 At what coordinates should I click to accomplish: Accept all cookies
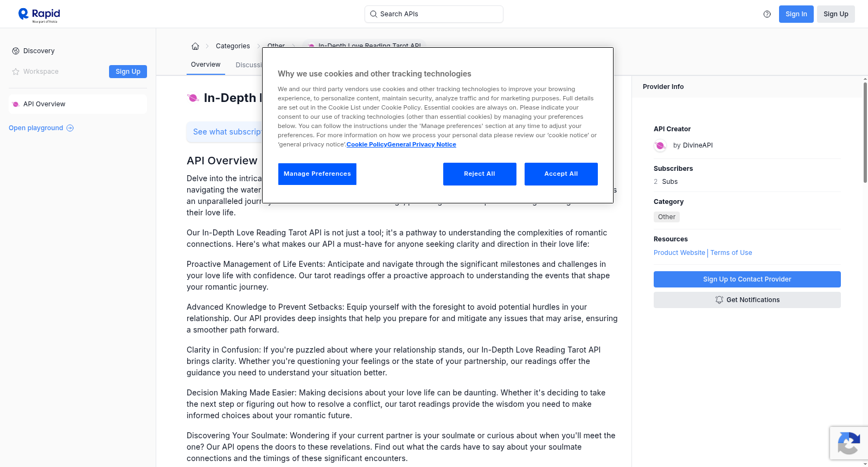click(x=561, y=174)
